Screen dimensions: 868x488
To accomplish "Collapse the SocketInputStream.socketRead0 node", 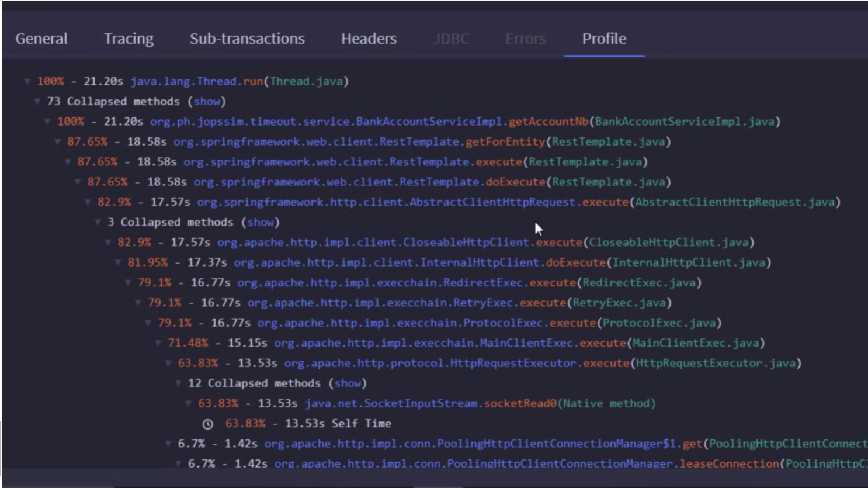I will pyautogui.click(x=189, y=403).
